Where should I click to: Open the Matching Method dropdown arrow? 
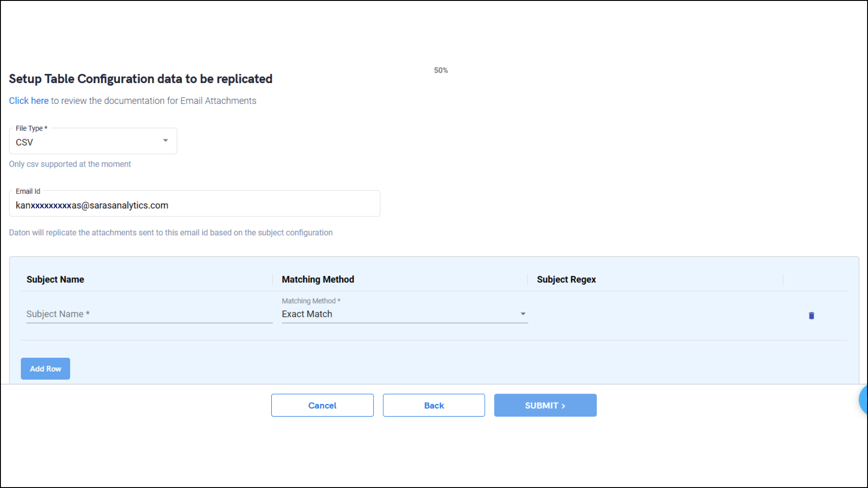point(523,314)
